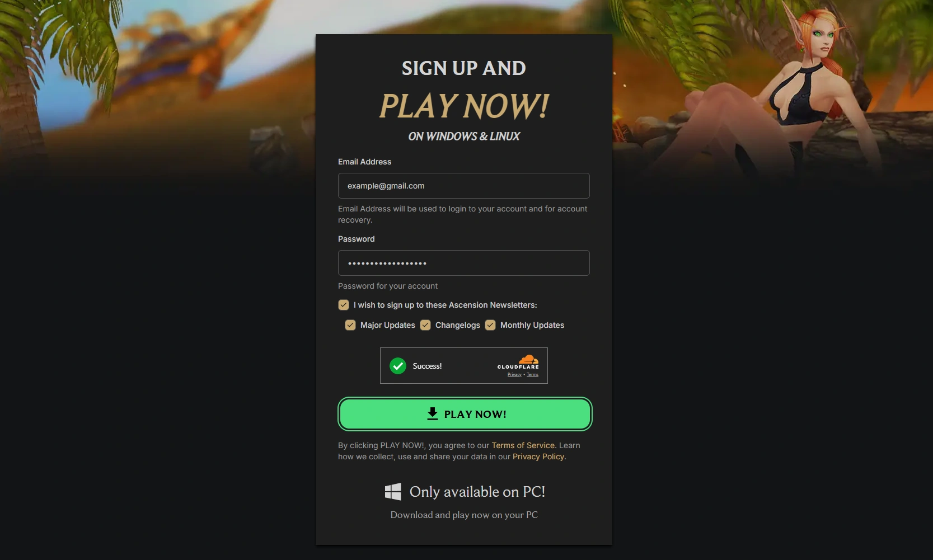Click the Windows logo icon
933x560 pixels.
point(393,492)
